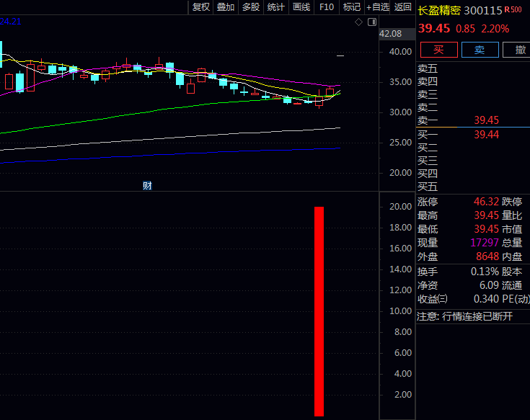This screenshot has width=530, height=420.
Task: Click the 市值 market cap label
Action: pyautogui.click(x=512, y=229)
